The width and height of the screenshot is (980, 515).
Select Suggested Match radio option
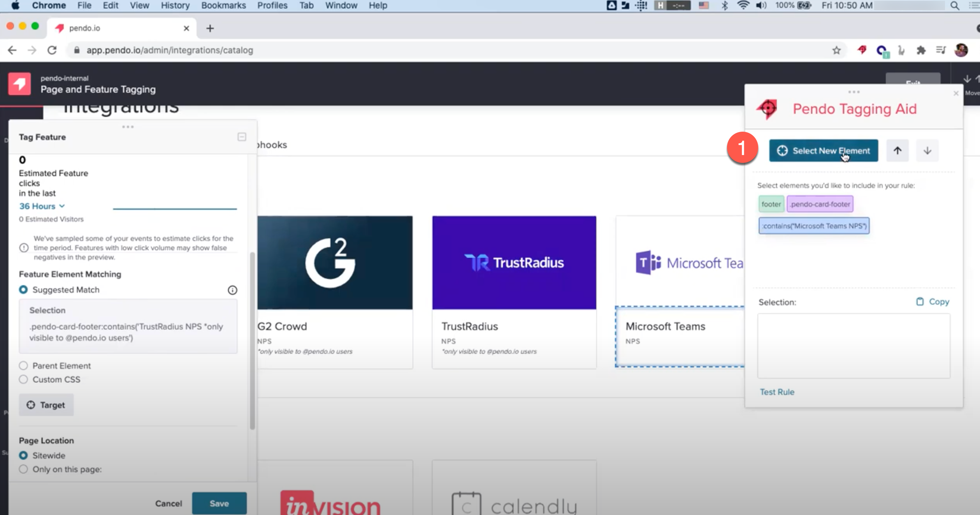pos(23,290)
